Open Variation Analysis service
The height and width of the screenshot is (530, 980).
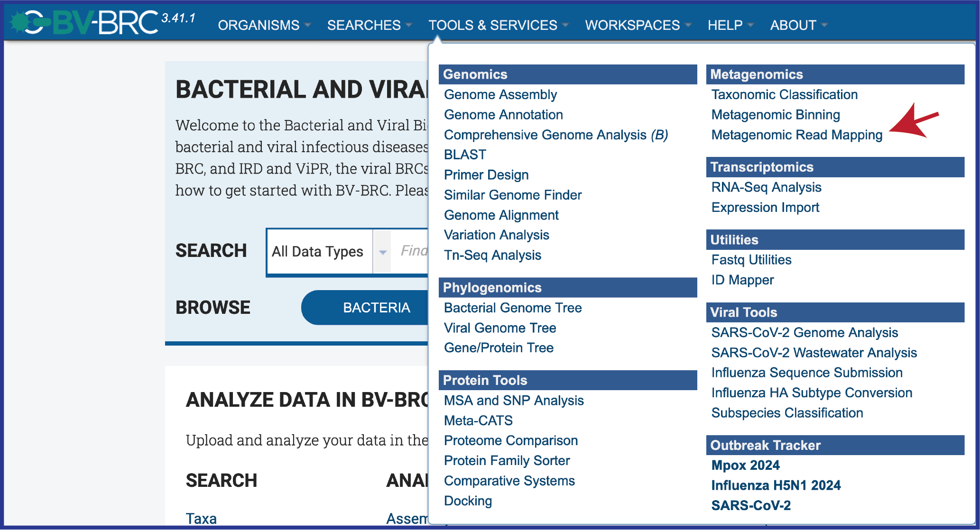[497, 235]
